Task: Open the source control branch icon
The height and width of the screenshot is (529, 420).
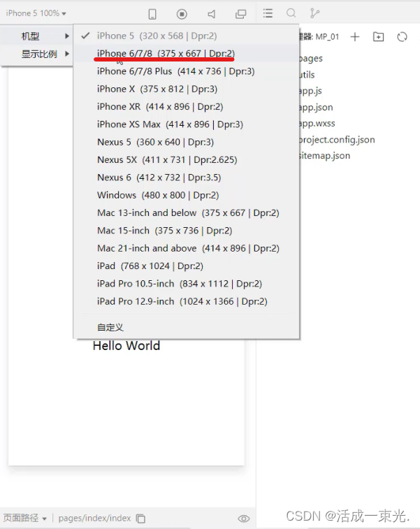Action: tap(314, 13)
